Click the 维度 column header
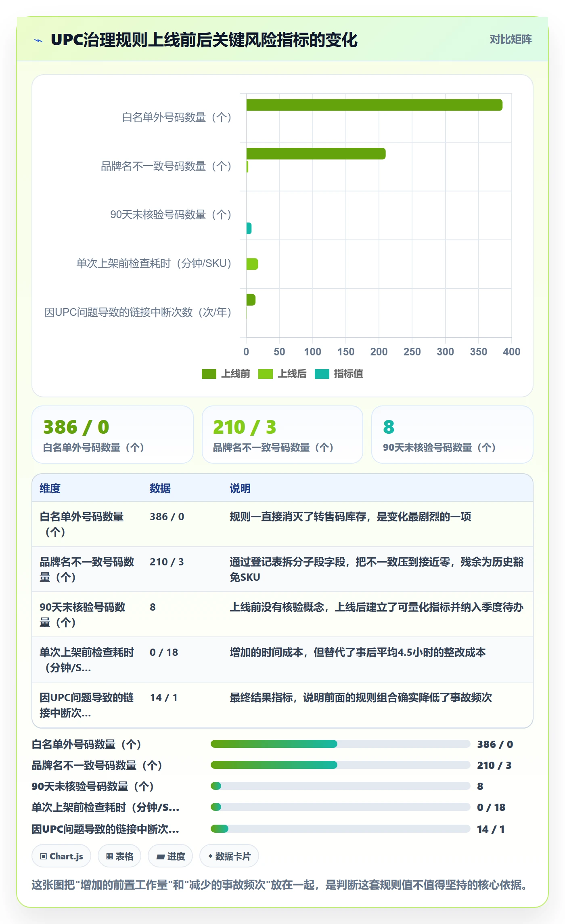565x924 pixels. pos(50,488)
